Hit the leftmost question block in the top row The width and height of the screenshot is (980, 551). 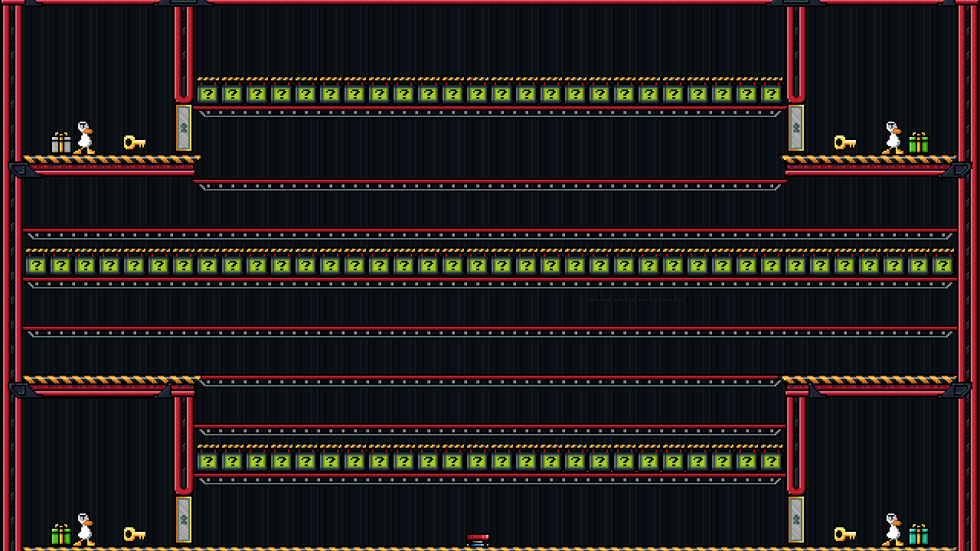click(x=208, y=93)
